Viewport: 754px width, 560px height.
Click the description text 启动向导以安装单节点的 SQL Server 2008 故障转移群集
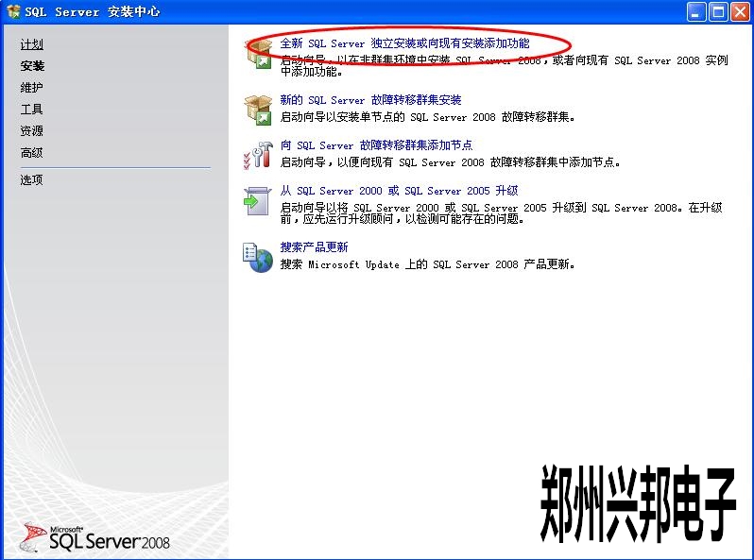[427, 117]
